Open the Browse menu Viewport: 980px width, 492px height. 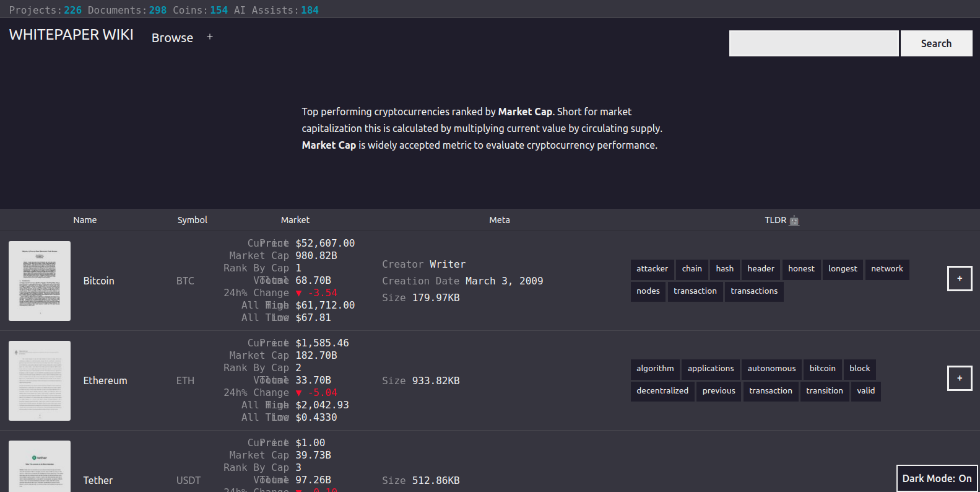click(x=172, y=38)
